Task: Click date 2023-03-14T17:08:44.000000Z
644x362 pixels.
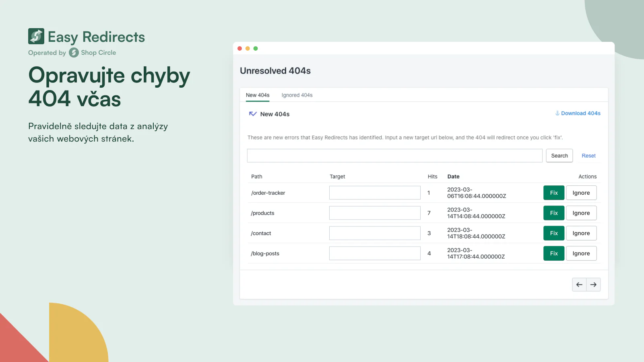Action: (476, 253)
